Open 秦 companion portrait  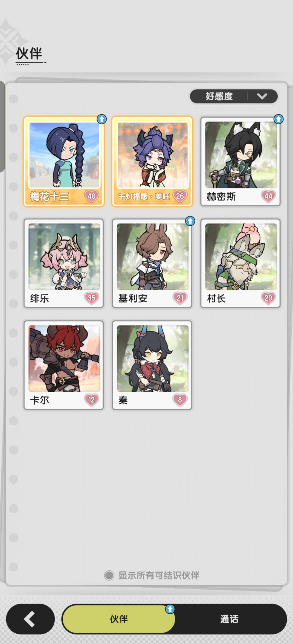coord(152,358)
